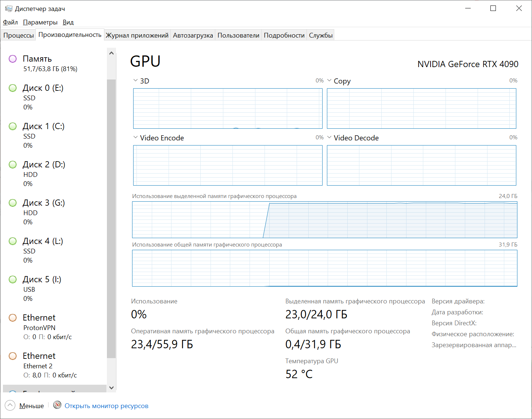Image resolution: width=532 pixels, height=419 pixels.
Task: Click the Memory (Память) circle icon
Action: pos(13,59)
